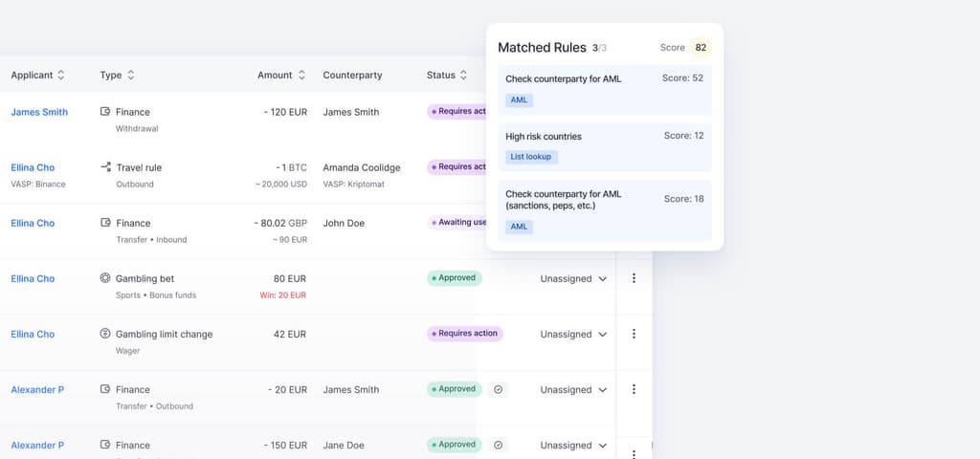Open Unassigned dropdown in Jane Doe row

pyautogui.click(x=573, y=446)
